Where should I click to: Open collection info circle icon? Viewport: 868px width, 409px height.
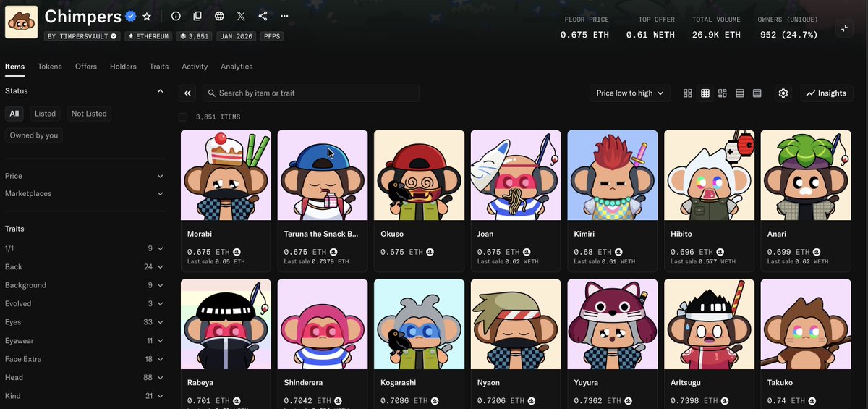click(x=176, y=16)
